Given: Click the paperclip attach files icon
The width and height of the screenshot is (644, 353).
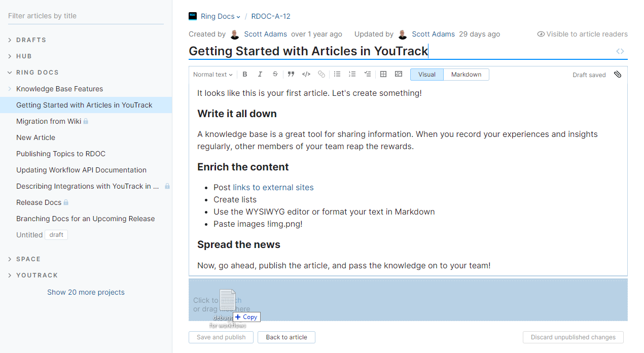Looking at the screenshot, I should click(x=618, y=75).
